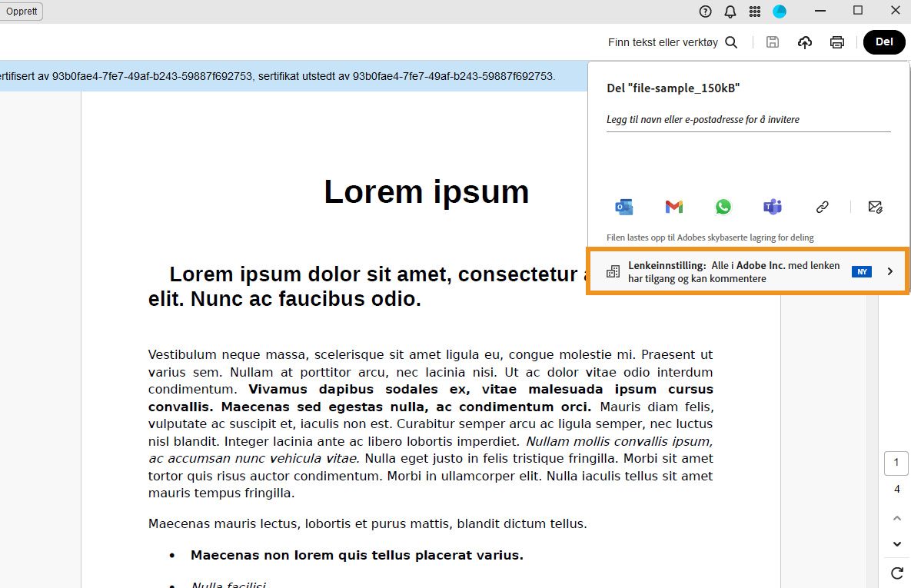Screen dimensions: 911x588
Task: Upload the document to Adobe cloud storage
Action: click(x=805, y=42)
